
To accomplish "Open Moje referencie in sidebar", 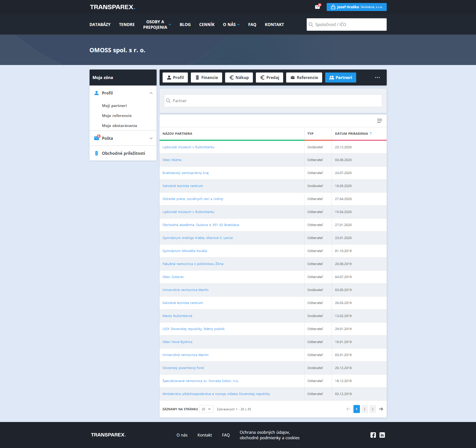I will [117, 116].
